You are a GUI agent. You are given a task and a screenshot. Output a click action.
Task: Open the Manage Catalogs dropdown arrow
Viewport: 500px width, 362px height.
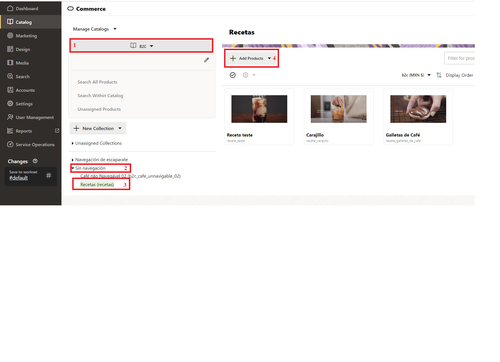115,29
